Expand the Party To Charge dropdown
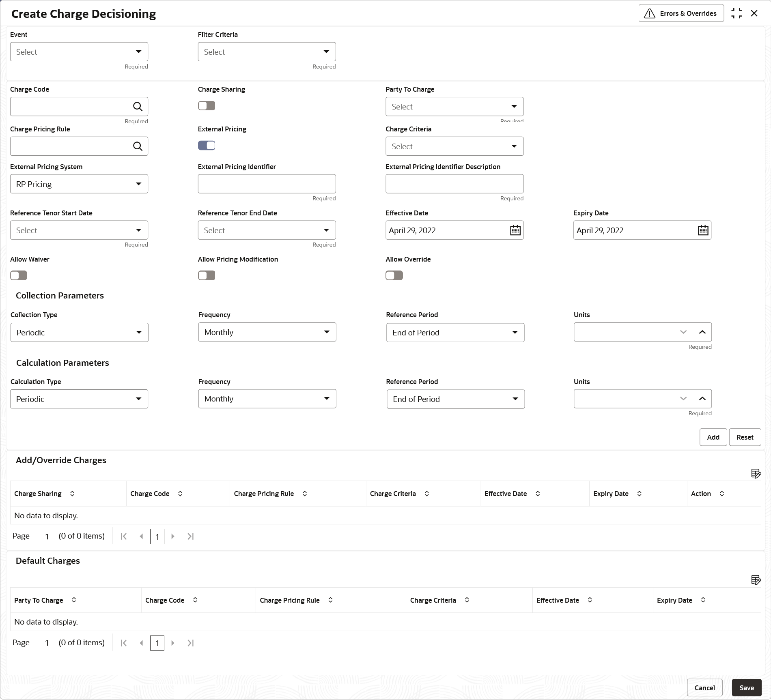 tap(454, 107)
